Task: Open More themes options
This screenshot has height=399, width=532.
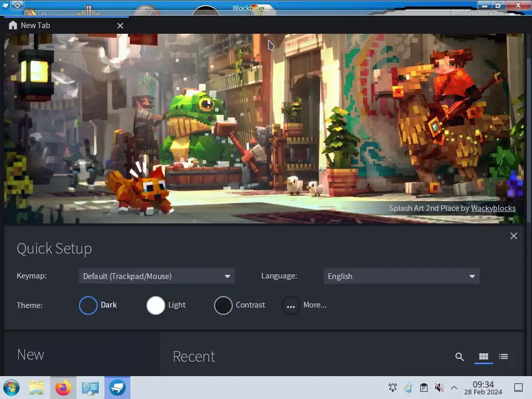Action: coord(304,305)
